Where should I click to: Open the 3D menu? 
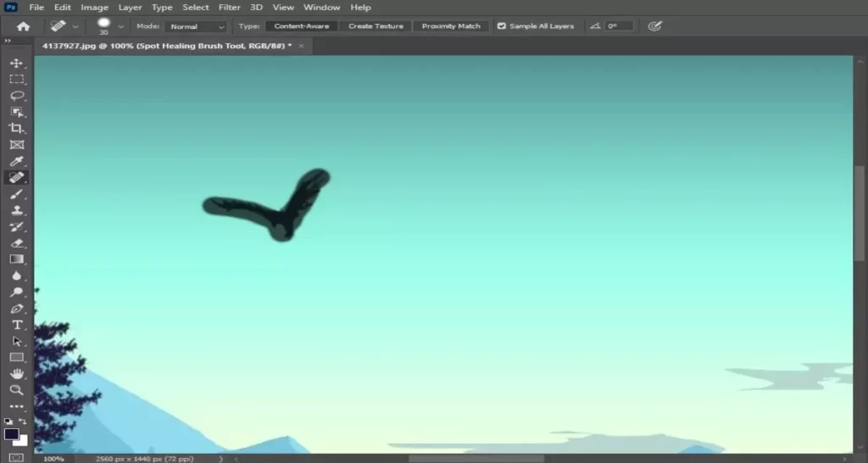pyautogui.click(x=256, y=7)
